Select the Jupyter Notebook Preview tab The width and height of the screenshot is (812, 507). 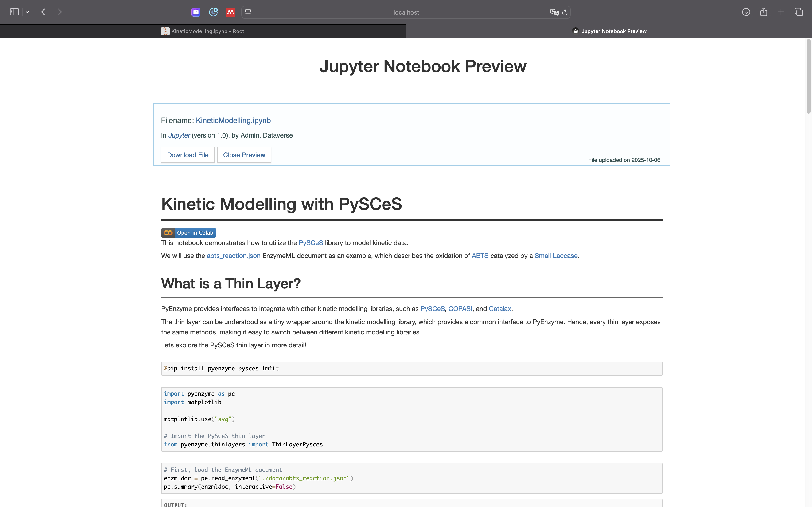[x=609, y=31]
